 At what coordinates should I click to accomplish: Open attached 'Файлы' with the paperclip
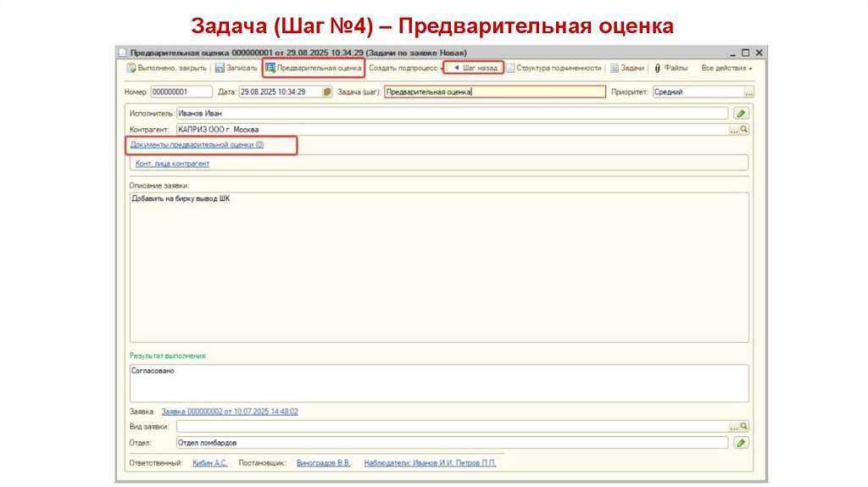[670, 68]
